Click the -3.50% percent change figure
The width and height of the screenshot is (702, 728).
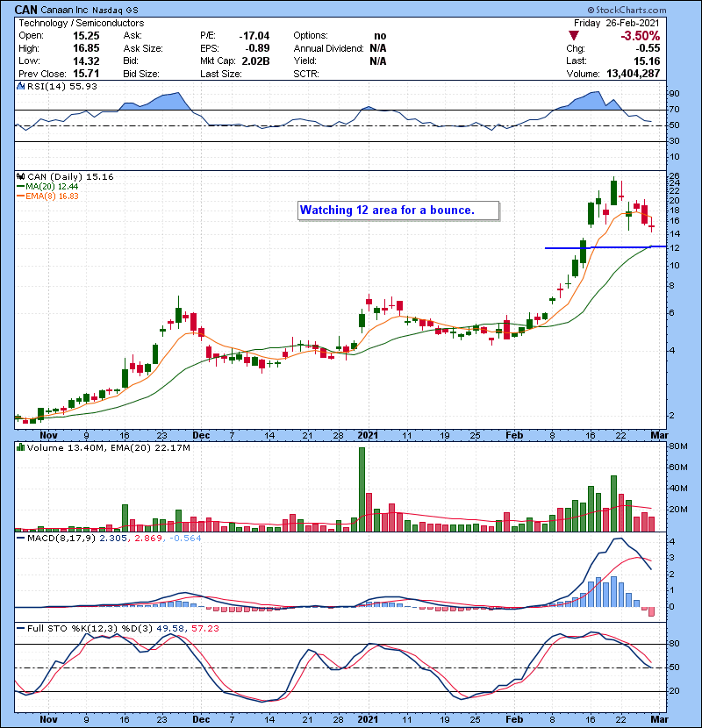click(x=641, y=36)
